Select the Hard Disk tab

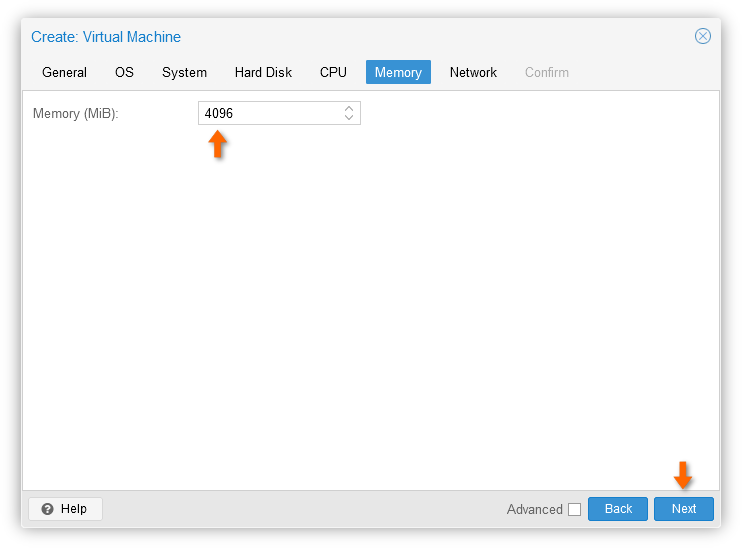tap(263, 72)
